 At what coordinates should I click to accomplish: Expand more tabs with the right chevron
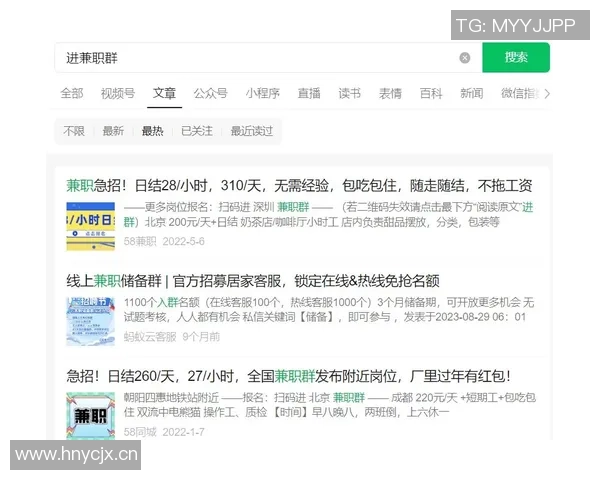coord(547,93)
